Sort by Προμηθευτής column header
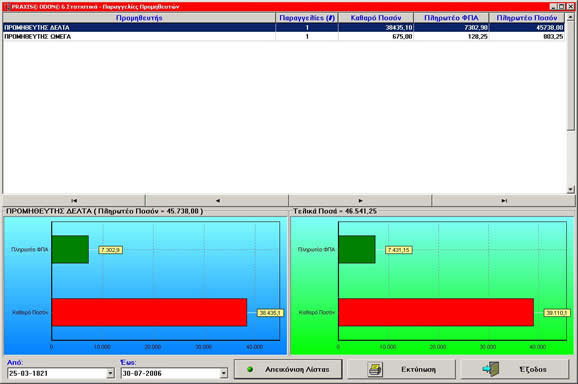Viewport: 578px width, 384px height. [x=139, y=18]
